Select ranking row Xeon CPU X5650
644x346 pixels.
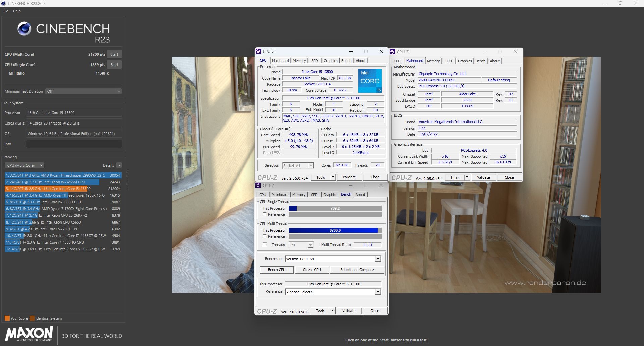(x=63, y=222)
